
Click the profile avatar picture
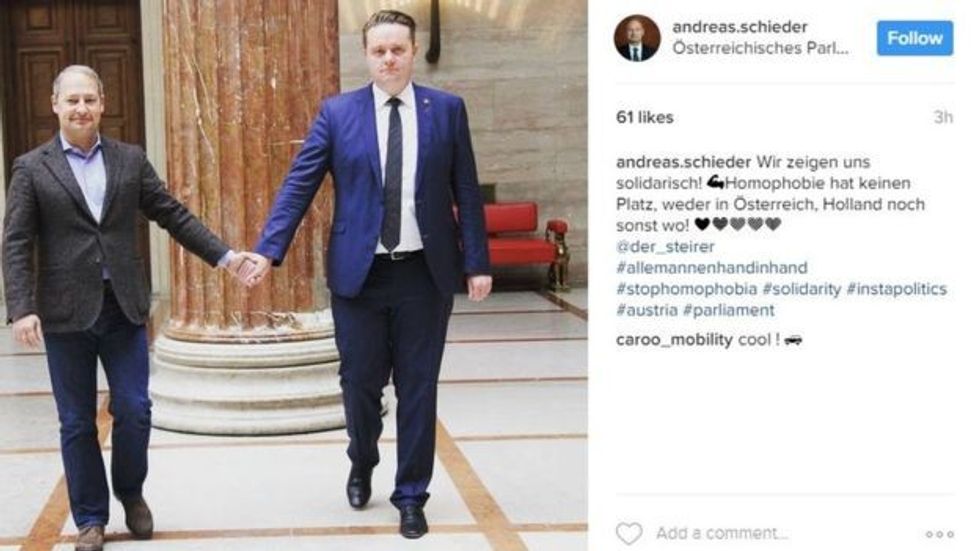coord(637,39)
